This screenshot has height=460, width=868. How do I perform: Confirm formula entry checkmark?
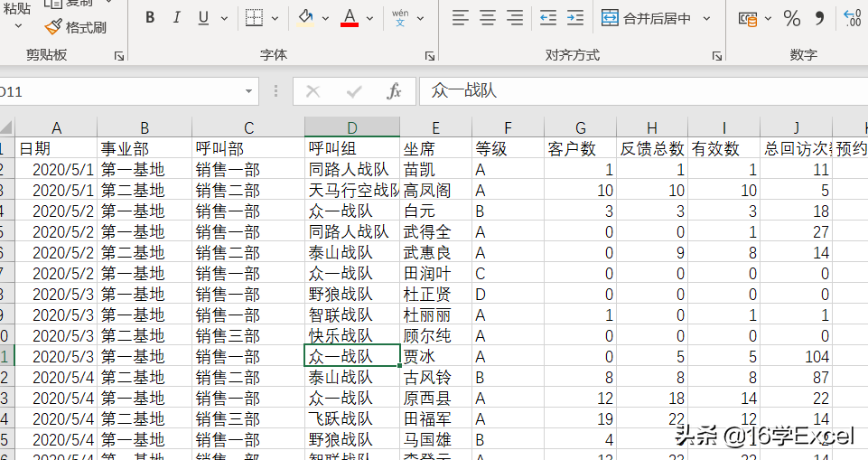354,91
